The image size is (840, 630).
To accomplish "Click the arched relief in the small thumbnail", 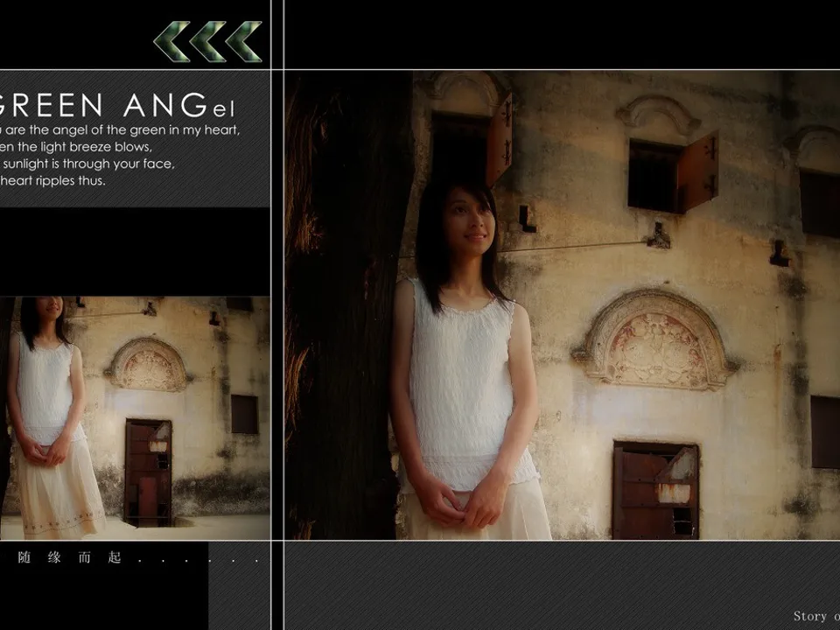I will tap(148, 365).
